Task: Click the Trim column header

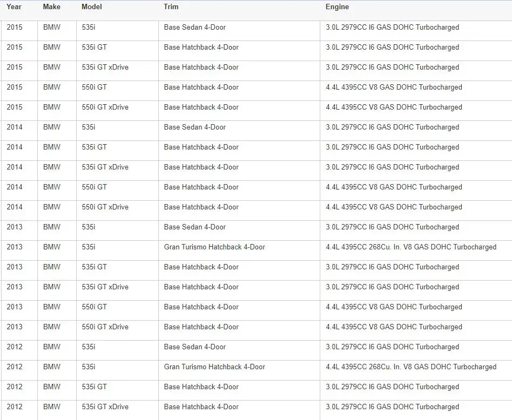Action: (x=171, y=7)
